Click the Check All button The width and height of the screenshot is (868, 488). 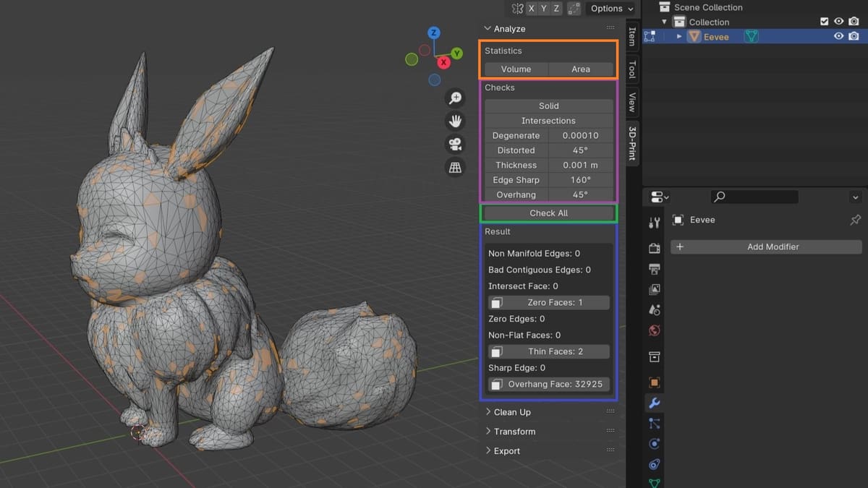point(548,213)
